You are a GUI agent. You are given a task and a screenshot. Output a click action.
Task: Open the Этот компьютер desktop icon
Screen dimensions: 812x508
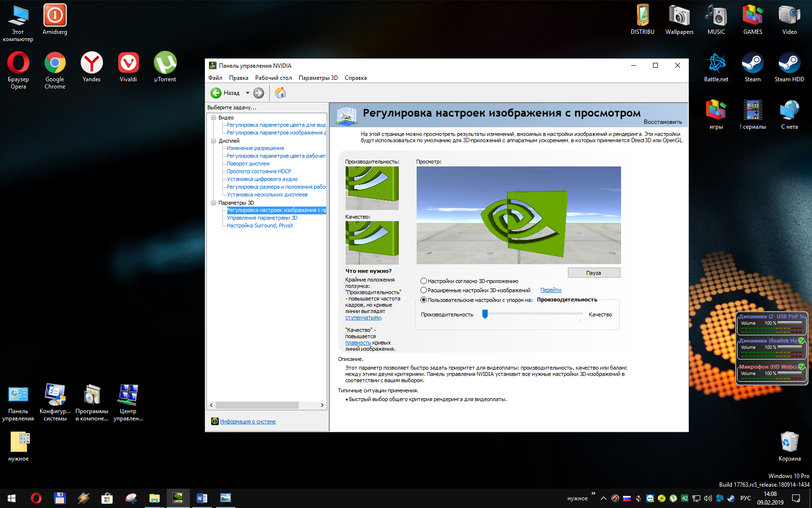(x=18, y=23)
